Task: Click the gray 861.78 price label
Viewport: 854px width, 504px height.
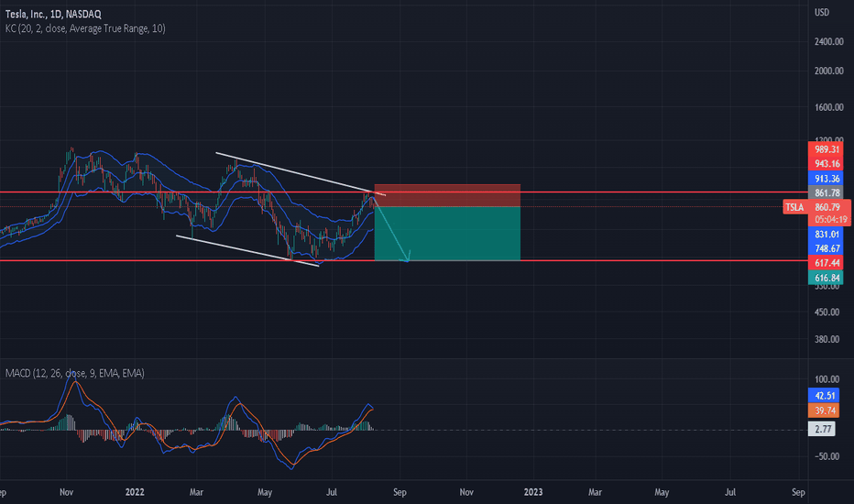Action: [826, 192]
